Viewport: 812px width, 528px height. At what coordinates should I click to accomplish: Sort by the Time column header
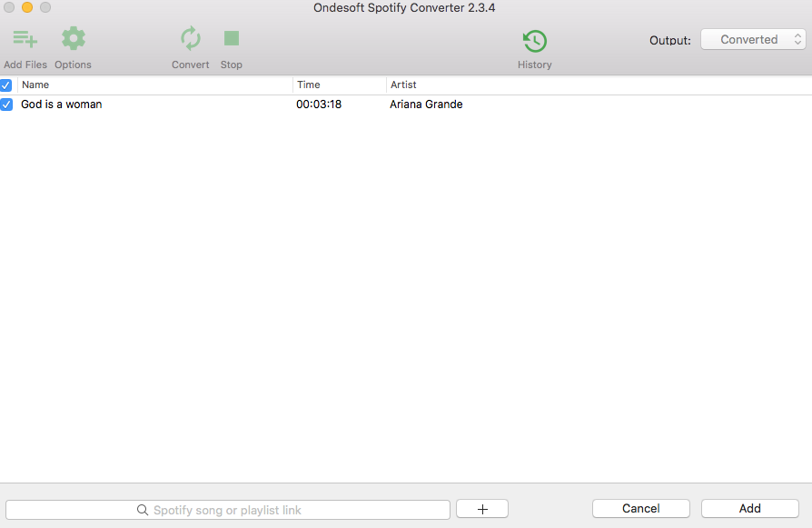point(340,85)
